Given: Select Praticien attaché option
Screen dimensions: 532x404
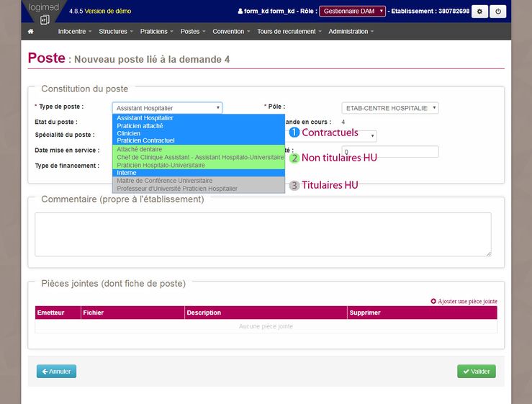Looking at the screenshot, I should (199, 125).
